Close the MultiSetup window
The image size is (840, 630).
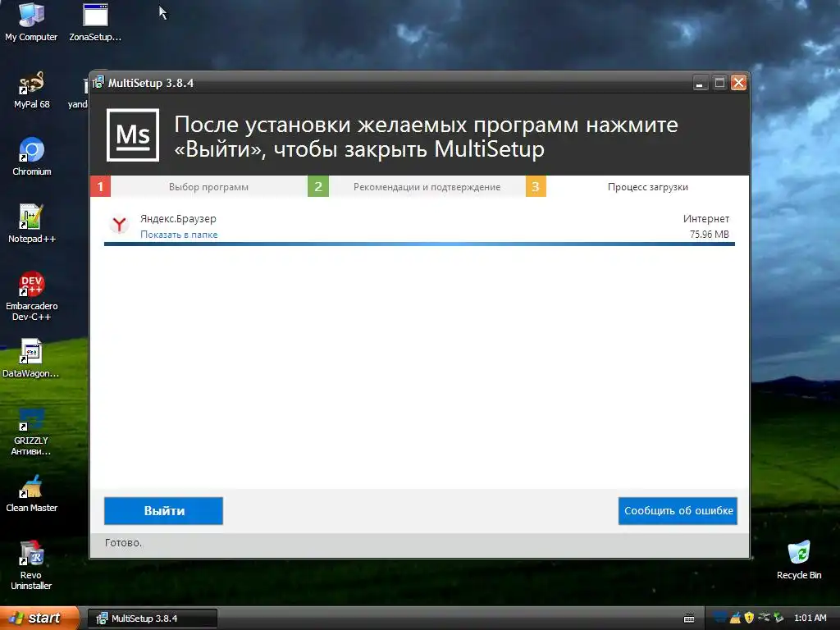[739, 83]
